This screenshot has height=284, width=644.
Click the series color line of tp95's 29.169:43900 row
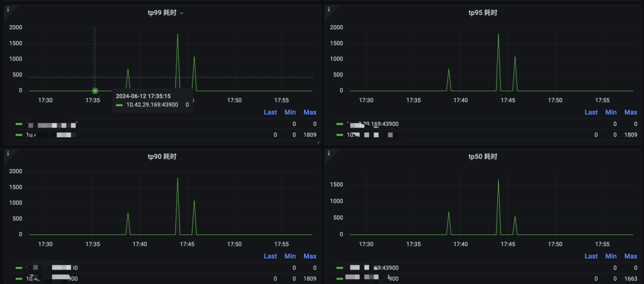[339, 124]
